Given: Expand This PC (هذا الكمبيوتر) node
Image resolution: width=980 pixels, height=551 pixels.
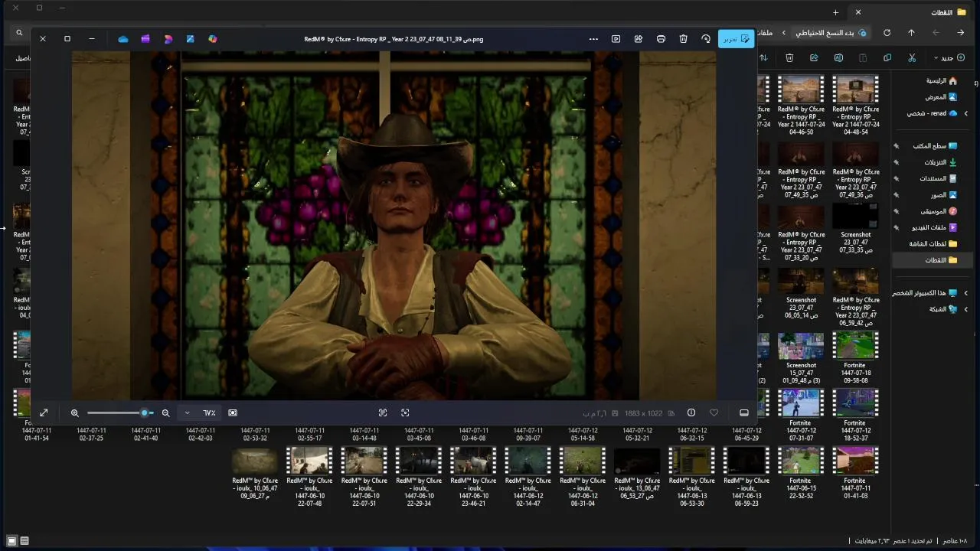Looking at the screenshot, I should (x=965, y=293).
